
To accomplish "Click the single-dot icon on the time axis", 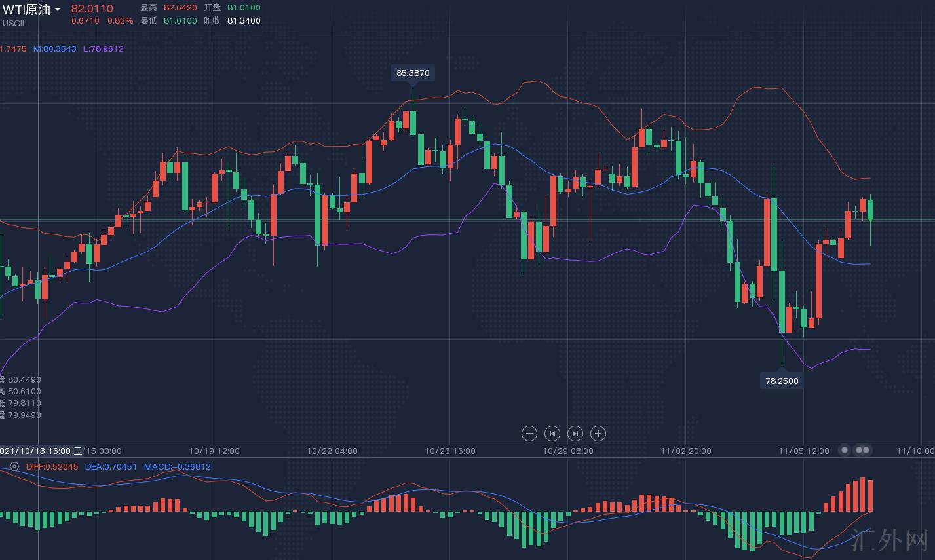I will (845, 450).
